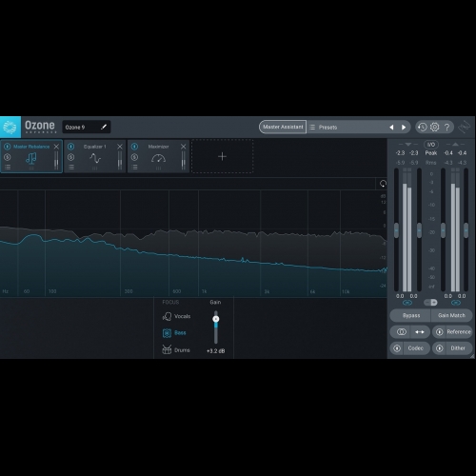Screen dimensions: 476x476
Task: Open Master Rebalance module presets list icon
Action: (x=8, y=167)
